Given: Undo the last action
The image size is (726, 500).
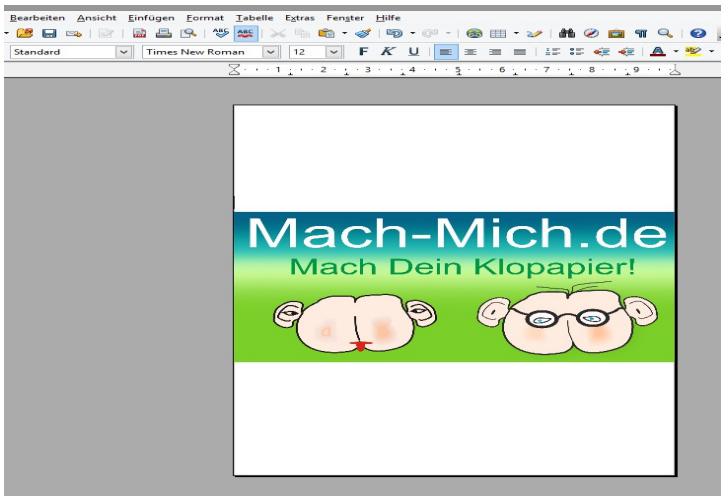Looking at the screenshot, I should click(x=394, y=33).
